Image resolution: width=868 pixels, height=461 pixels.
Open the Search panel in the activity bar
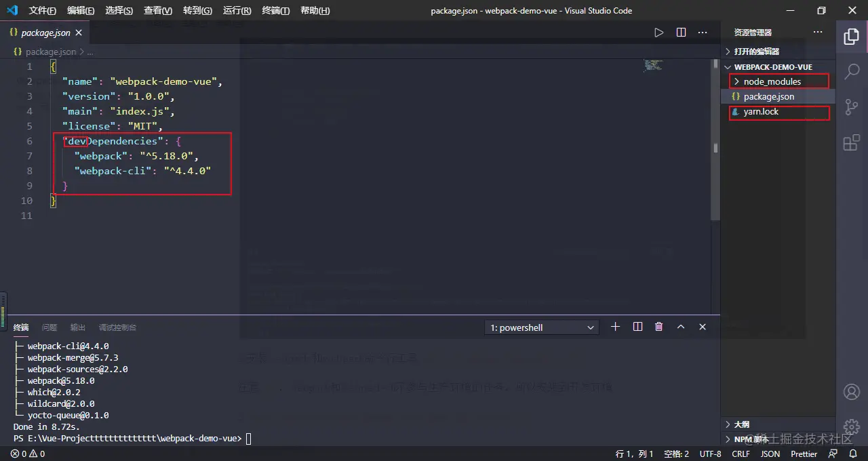852,71
